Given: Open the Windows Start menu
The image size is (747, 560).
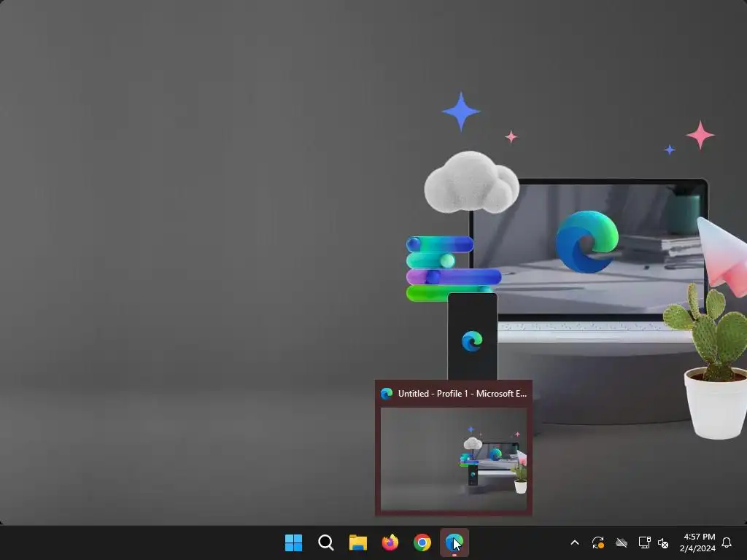Looking at the screenshot, I should click(293, 542).
